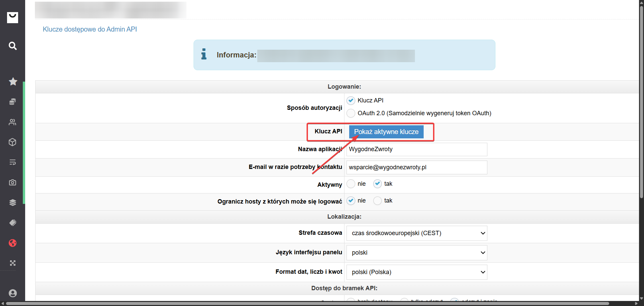Open the coins stack icon in sidebar
644x306 pixels.
(12, 102)
